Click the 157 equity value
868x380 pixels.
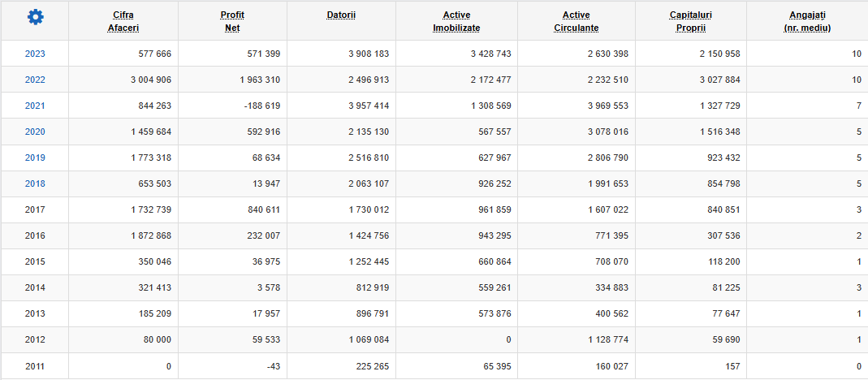(733, 366)
